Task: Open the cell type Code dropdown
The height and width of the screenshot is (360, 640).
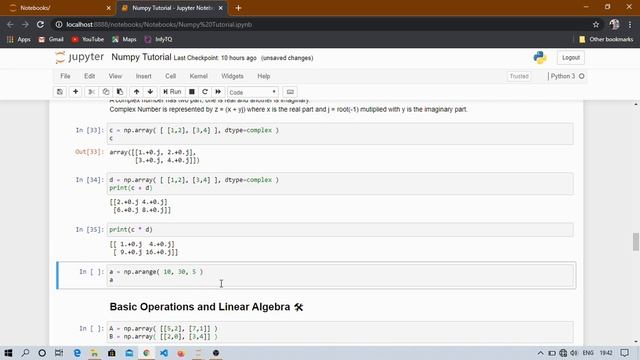Action: pyautogui.click(x=253, y=92)
